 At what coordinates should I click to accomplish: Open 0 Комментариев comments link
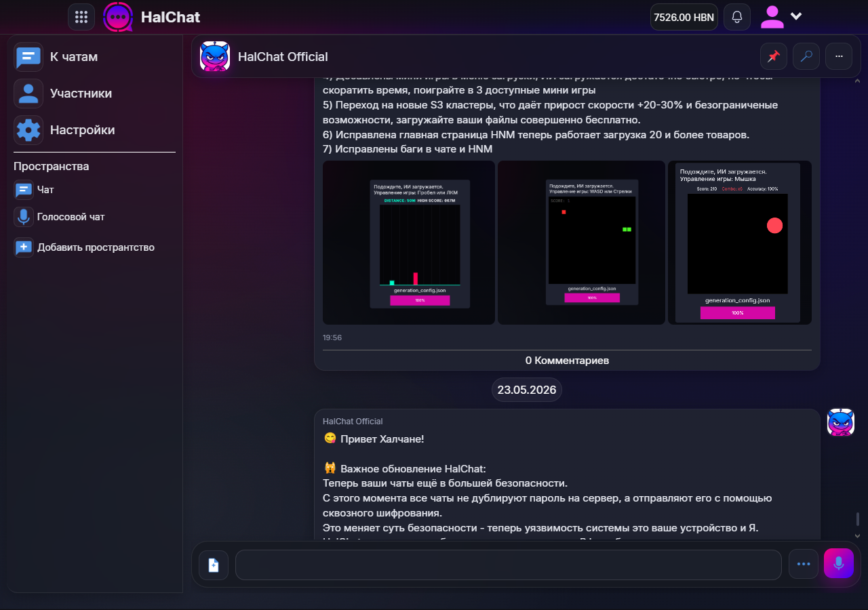[567, 361]
